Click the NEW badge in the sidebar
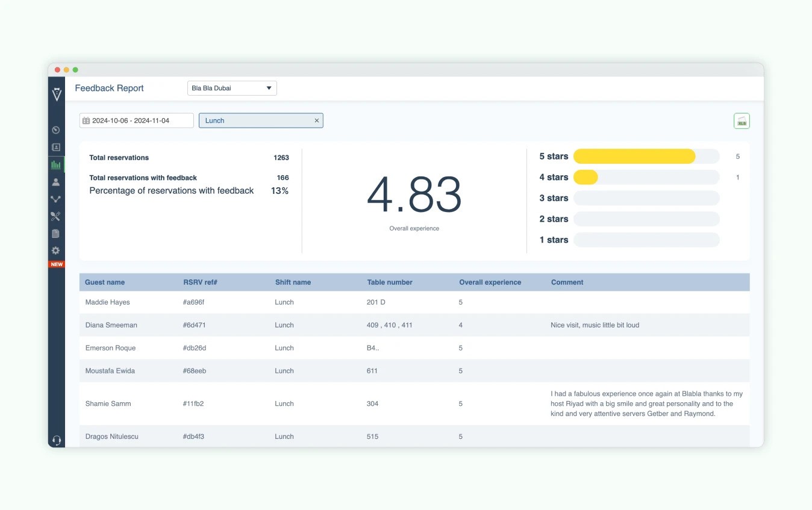812x510 pixels. pos(56,264)
